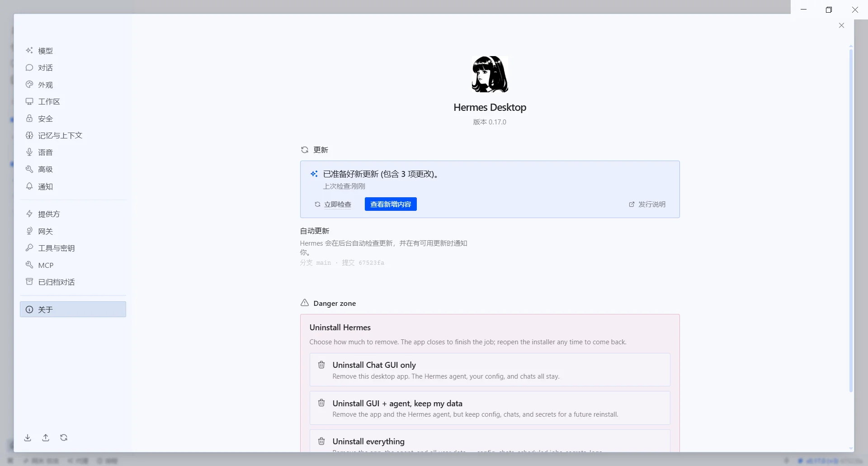This screenshot has width=868, height=466.
Task: Click the lock icon beside 安全
Action: click(29, 119)
